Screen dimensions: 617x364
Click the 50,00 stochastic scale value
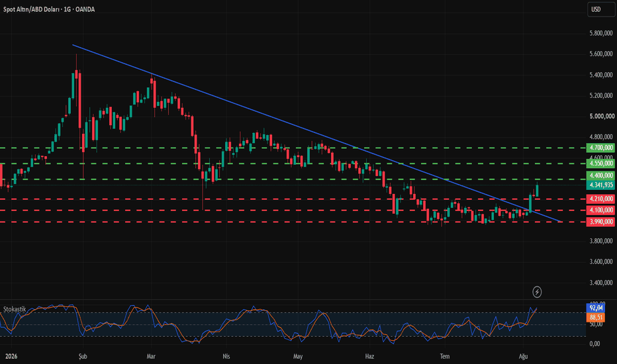point(596,324)
